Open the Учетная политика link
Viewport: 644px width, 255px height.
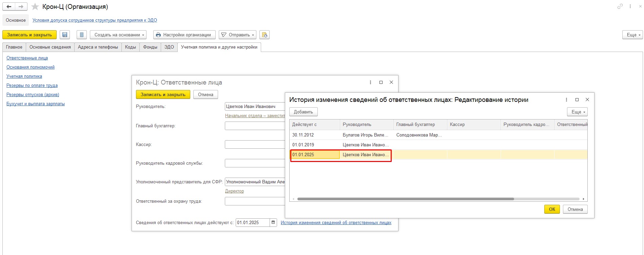(x=24, y=76)
